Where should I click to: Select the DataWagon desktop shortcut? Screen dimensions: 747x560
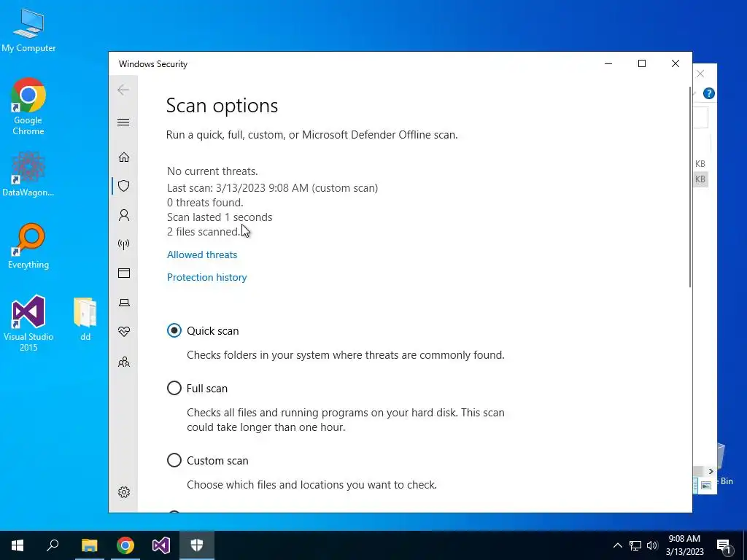coord(28,174)
